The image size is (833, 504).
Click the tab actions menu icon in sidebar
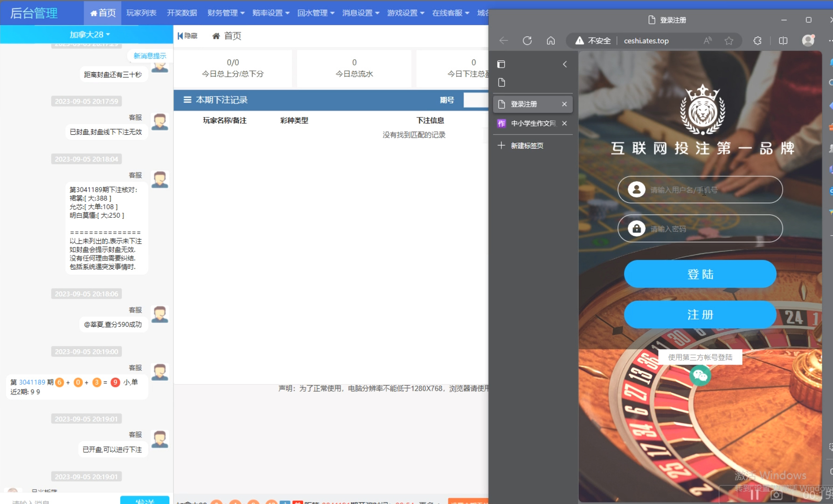[x=501, y=64]
